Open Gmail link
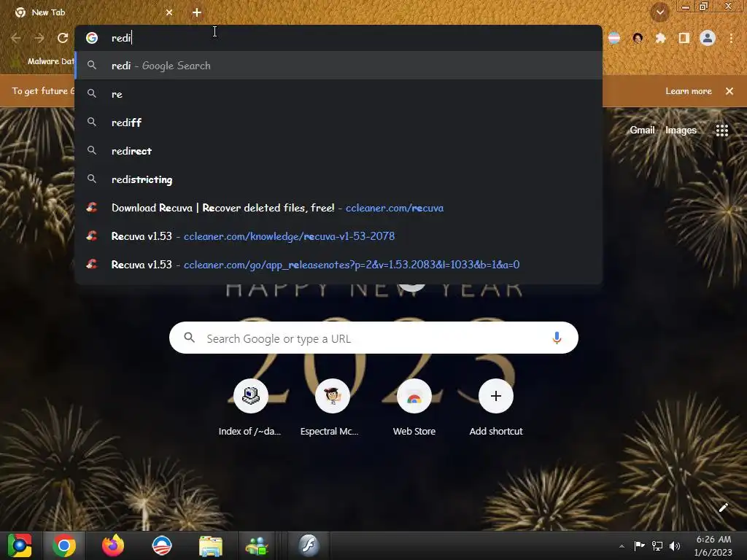 642,130
